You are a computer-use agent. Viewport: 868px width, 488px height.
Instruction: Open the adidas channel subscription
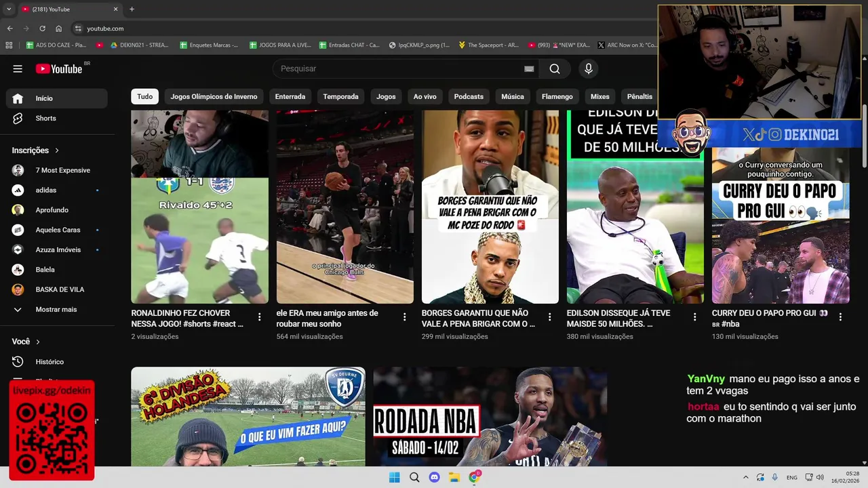(57, 190)
